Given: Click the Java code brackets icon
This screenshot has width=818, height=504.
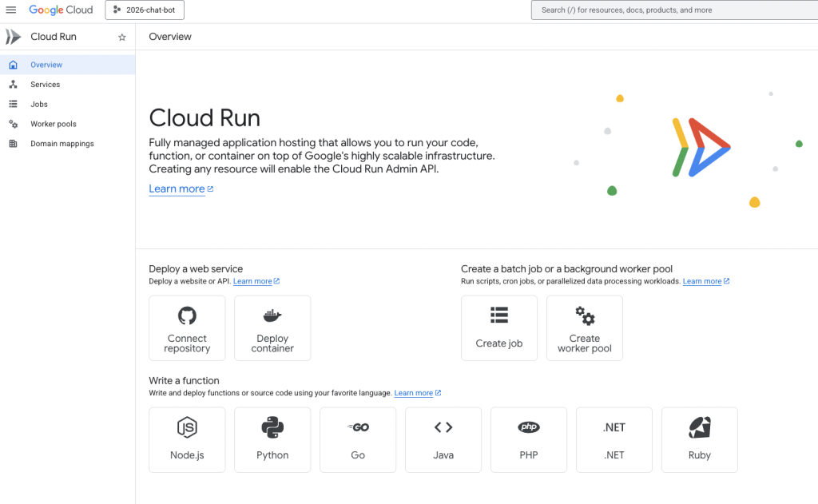Looking at the screenshot, I should [443, 427].
